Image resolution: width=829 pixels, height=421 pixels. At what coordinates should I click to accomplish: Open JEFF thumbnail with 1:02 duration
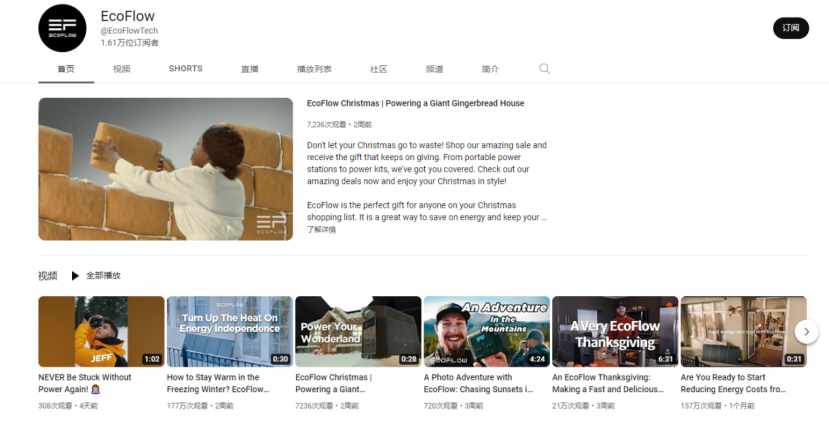[102, 332]
